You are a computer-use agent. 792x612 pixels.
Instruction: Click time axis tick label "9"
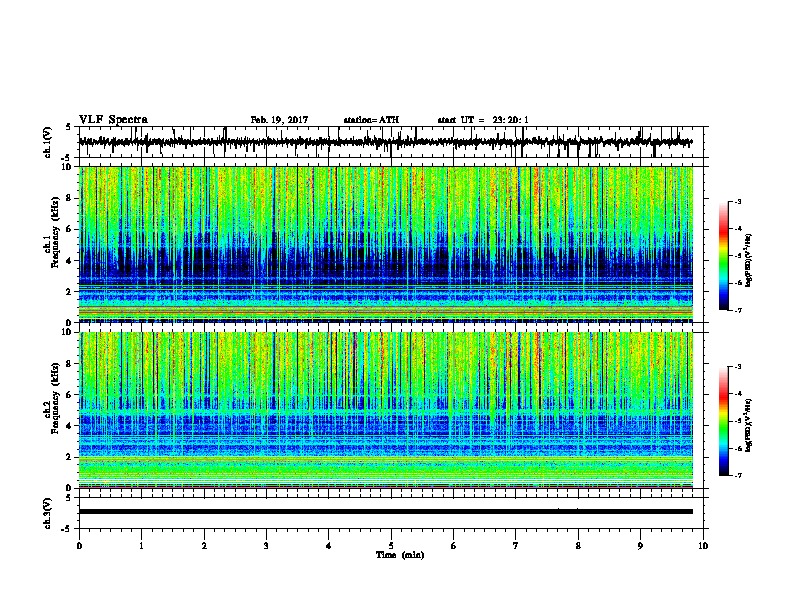click(640, 546)
